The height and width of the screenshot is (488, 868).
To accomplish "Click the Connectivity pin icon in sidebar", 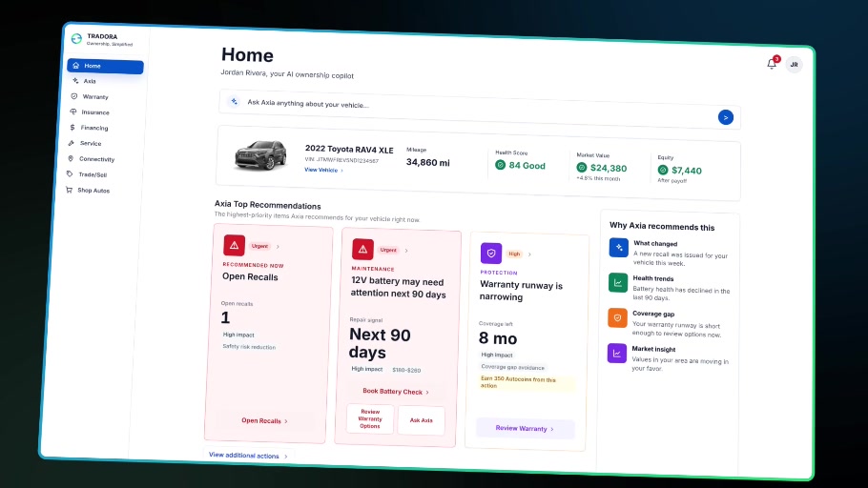I will click(x=71, y=159).
